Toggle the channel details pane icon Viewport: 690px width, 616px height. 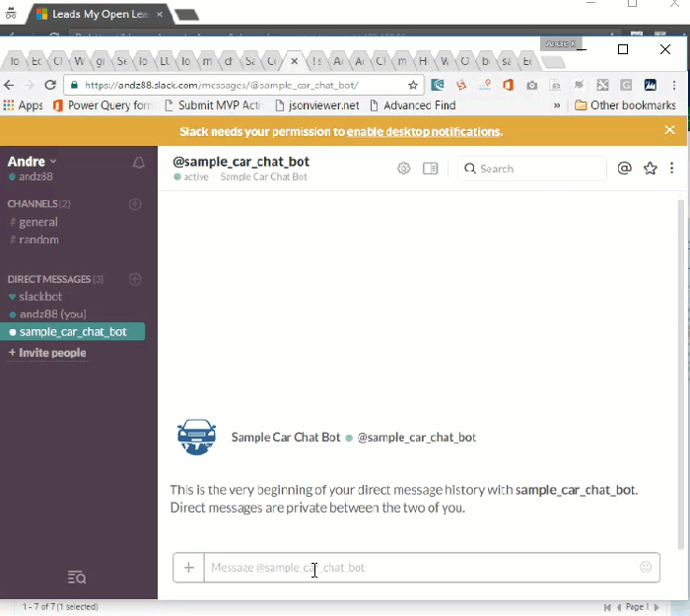click(430, 169)
